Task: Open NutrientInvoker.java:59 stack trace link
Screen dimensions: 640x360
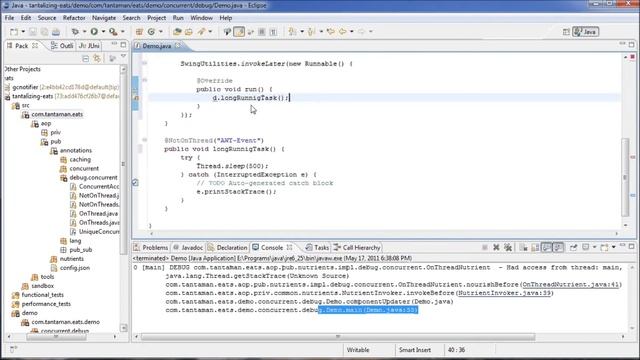Action: [504, 293]
